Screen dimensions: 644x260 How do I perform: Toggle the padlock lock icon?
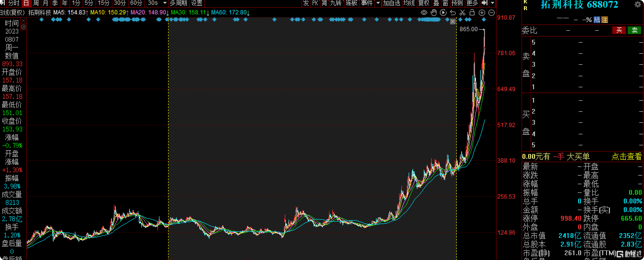(472, 12)
